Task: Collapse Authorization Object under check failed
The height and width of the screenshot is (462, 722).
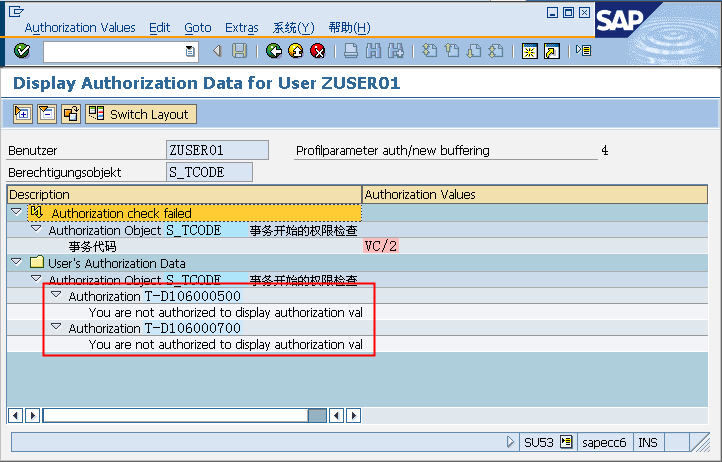Action: coord(36,228)
